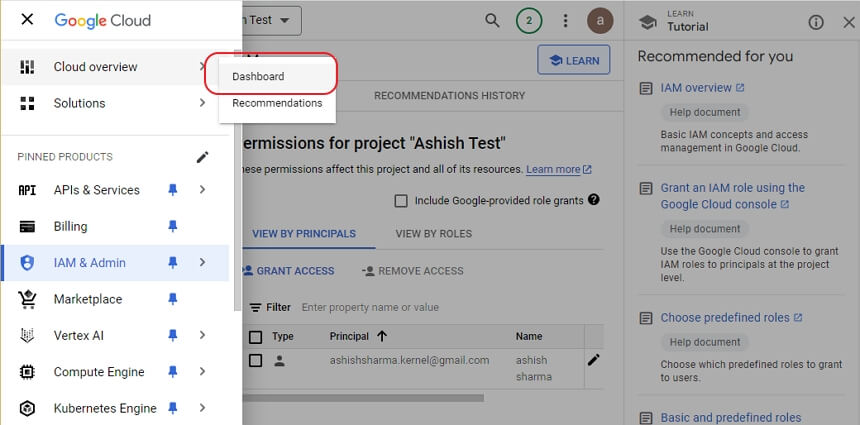Image resolution: width=860 pixels, height=425 pixels.
Task: Unpin Marketplace from pinned products
Action: point(173,299)
